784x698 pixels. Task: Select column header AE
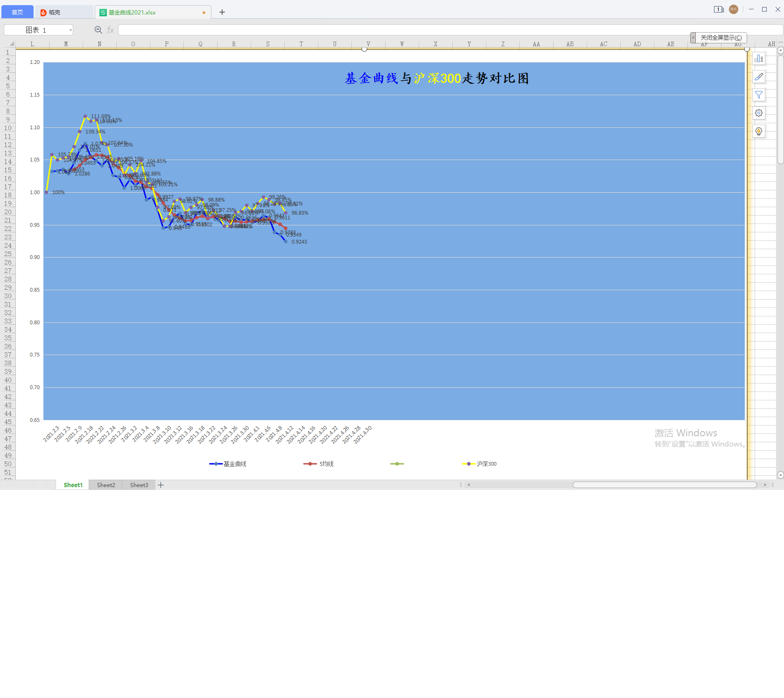click(671, 44)
